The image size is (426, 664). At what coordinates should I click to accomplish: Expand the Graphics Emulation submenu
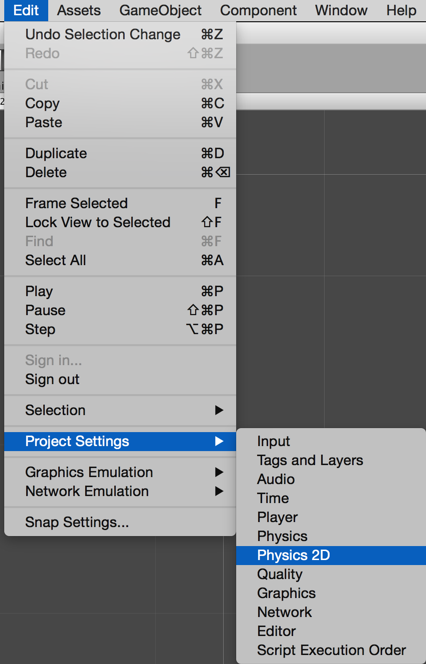[x=120, y=472]
